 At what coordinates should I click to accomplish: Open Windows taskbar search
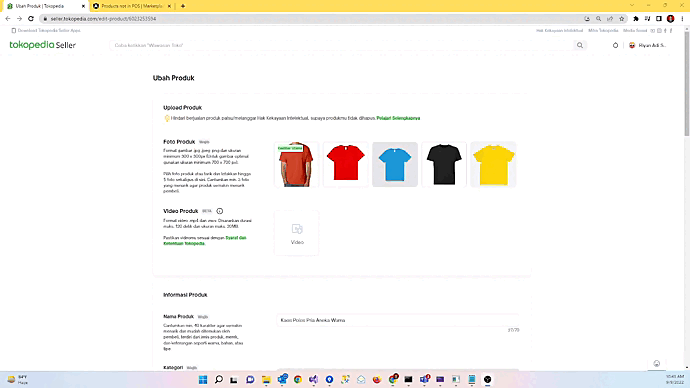point(219,379)
